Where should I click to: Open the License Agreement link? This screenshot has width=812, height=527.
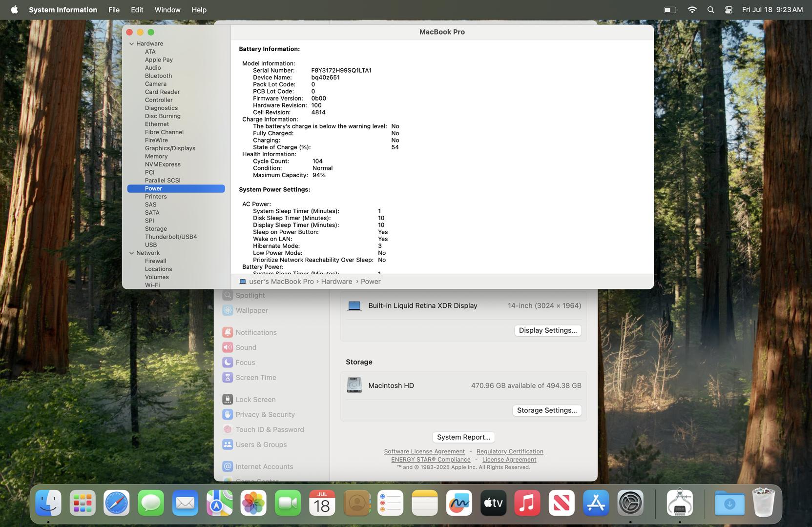509,460
